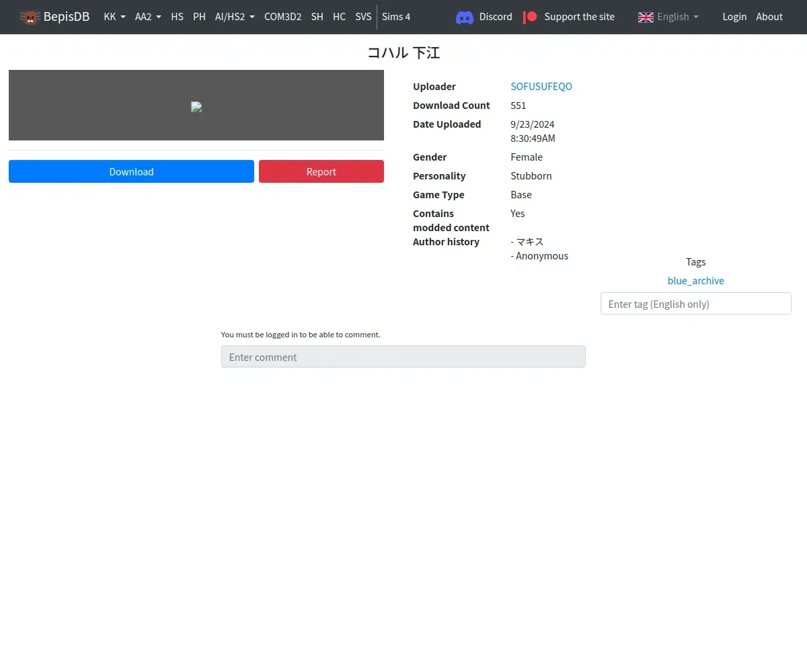
Task: Click the Enter comment field
Action: (x=403, y=357)
